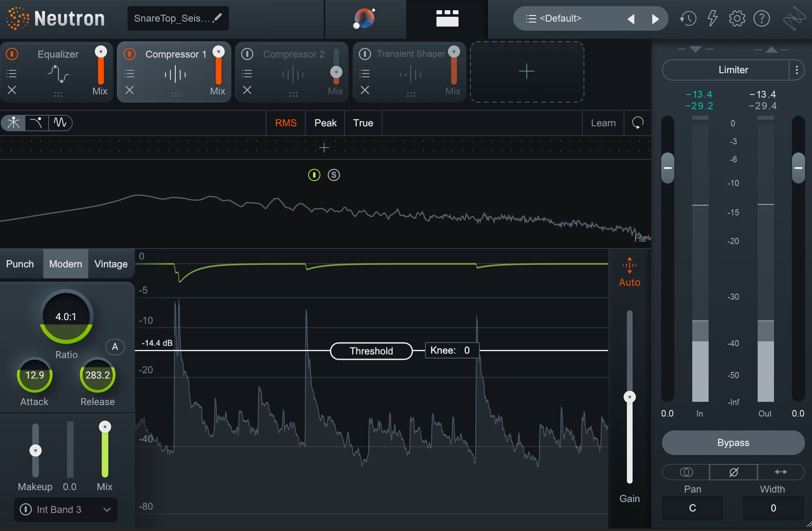
Task: Open the Mix Assistant orb
Action: pyautogui.click(x=365, y=19)
